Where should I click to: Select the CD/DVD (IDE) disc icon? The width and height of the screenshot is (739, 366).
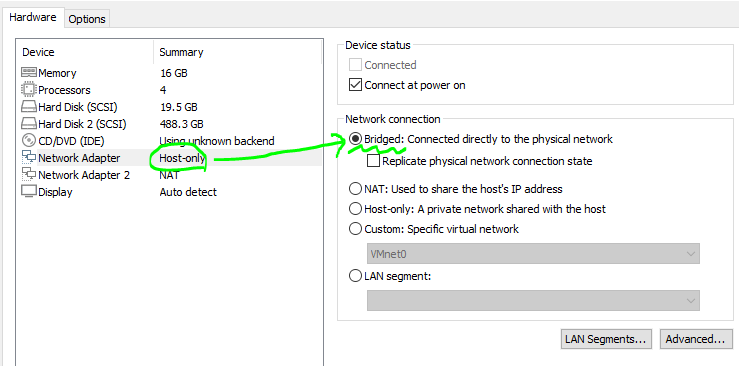pyautogui.click(x=29, y=140)
